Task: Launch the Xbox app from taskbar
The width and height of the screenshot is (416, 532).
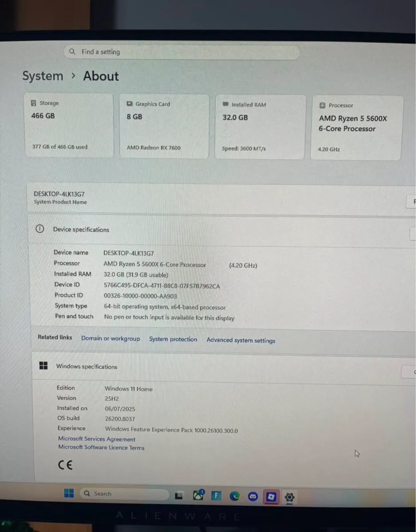Action: click(x=198, y=496)
